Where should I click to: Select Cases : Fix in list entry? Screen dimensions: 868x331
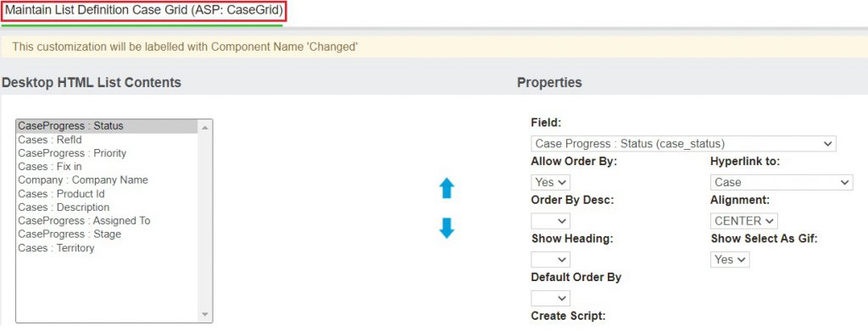tap(108, 166)
